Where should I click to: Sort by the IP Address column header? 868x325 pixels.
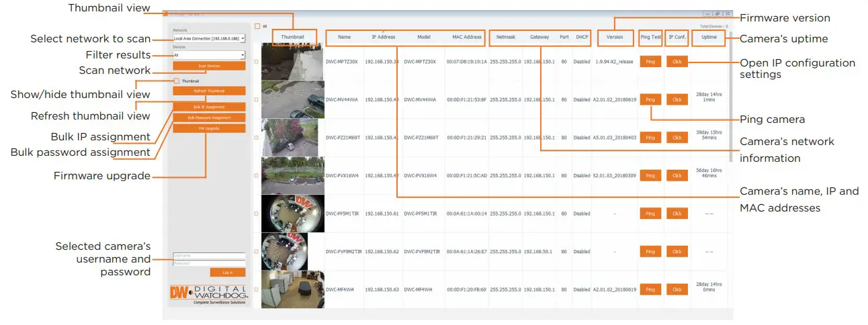point(383,38)
